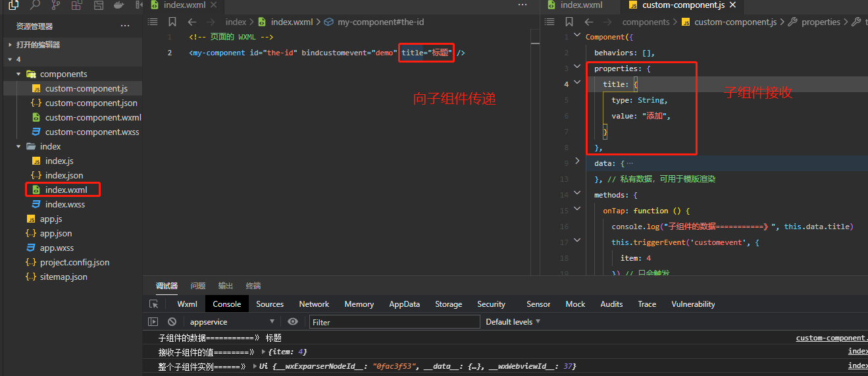Clear the console with the ban icon

pos(172,322)
